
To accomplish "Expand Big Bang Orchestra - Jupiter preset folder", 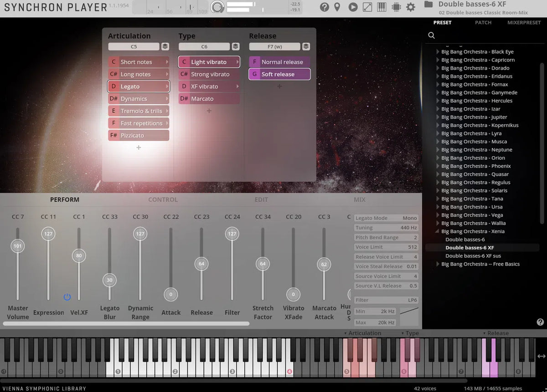I will tap(438, 117).
